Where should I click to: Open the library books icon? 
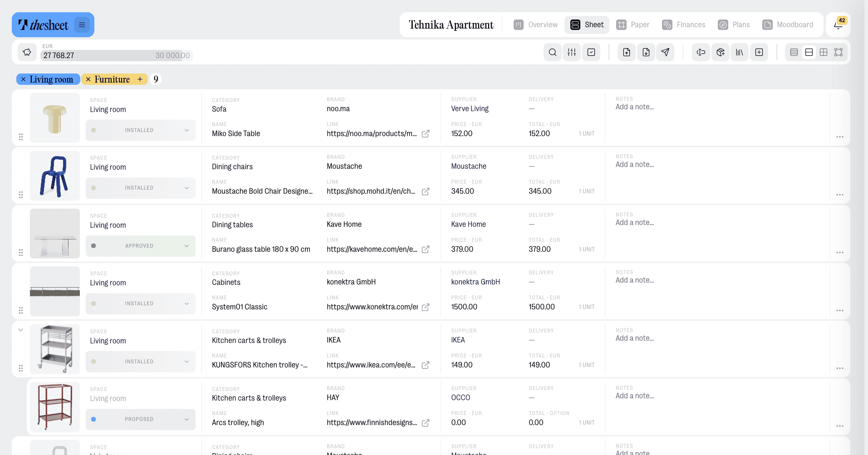point(740,52)
